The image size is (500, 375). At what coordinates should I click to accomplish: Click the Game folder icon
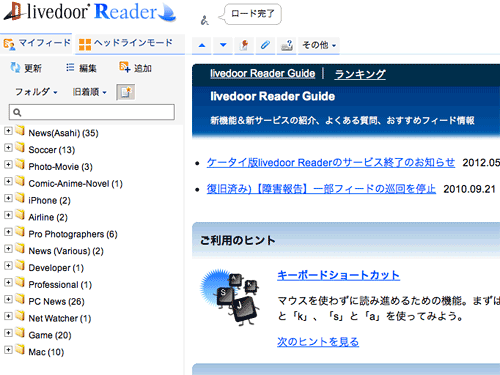[20, 332]
